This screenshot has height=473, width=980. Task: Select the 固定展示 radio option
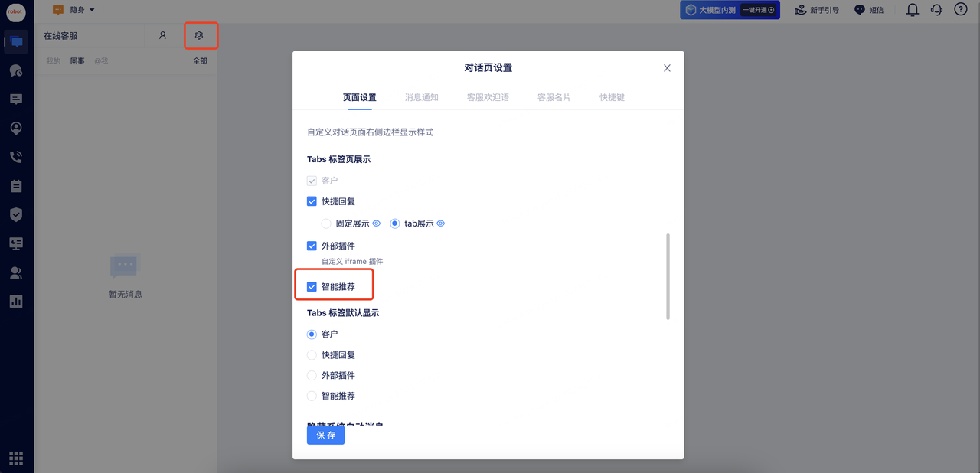pos(326,223)
